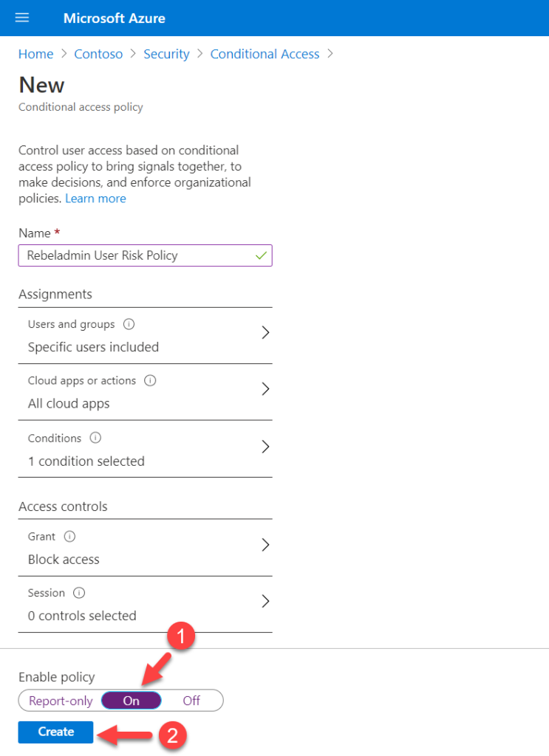Go to Conditional Access via breadcrumb
This screenshot has height=756, width=549.
click(265, 53)
